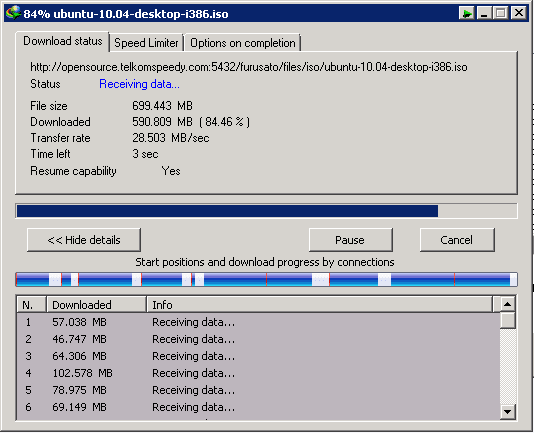Click the scroll down arrow in connections list

click(x=507, y=412)
